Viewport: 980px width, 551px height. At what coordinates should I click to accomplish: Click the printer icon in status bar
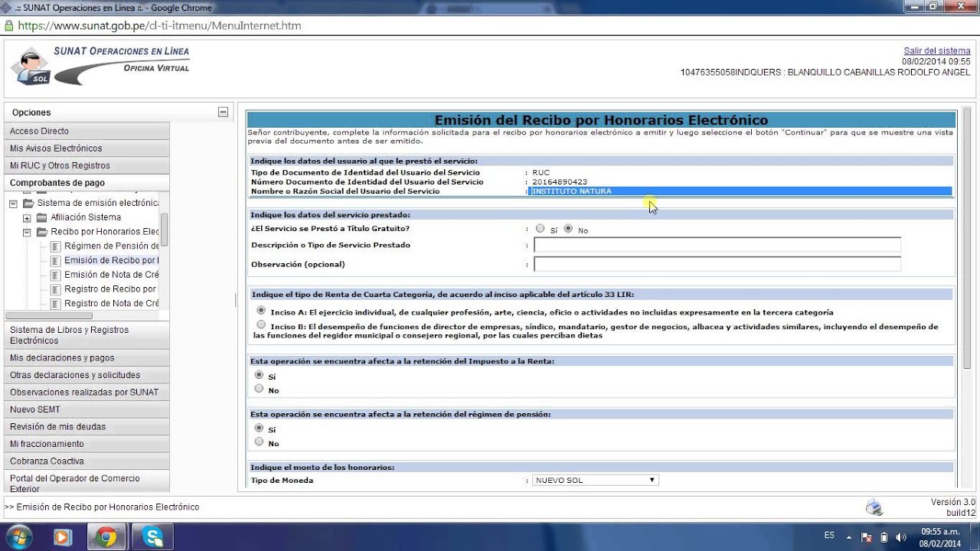click(874, 508)
